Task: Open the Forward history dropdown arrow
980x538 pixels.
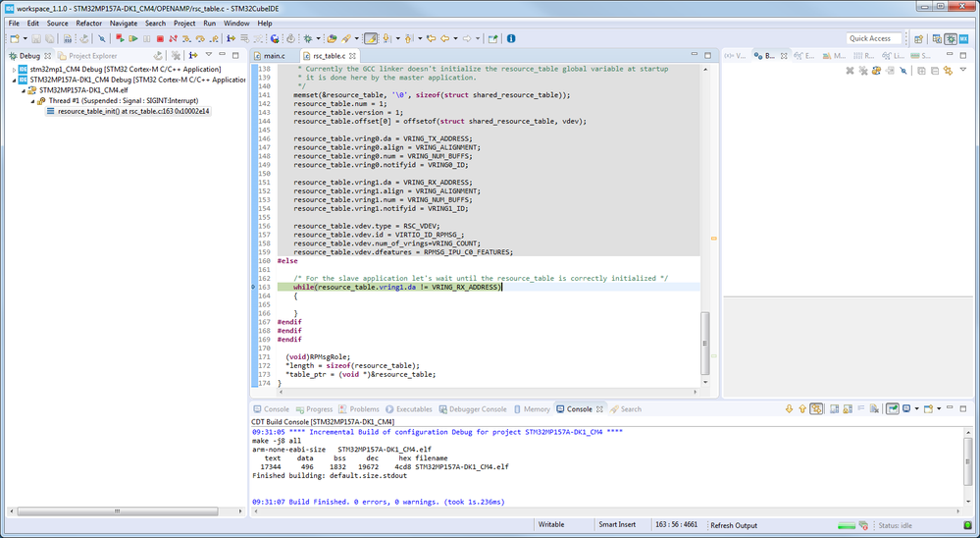Action: click(478, 39)
